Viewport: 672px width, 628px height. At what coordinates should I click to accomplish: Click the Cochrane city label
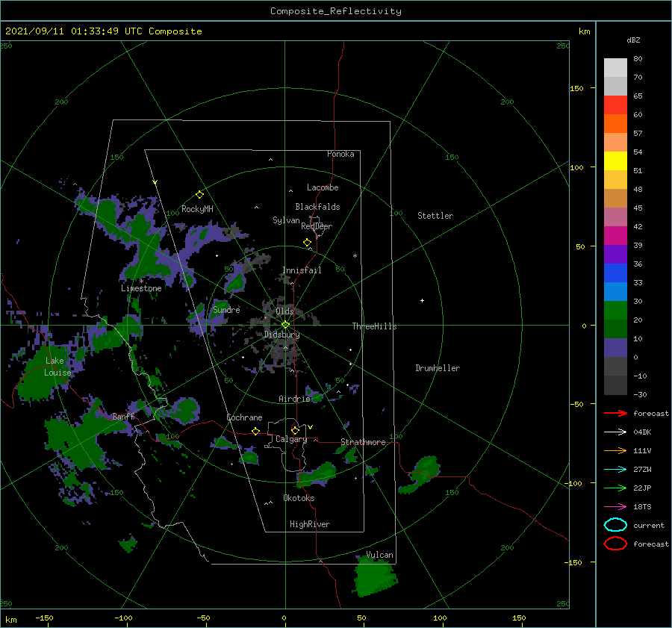(244, 417)
